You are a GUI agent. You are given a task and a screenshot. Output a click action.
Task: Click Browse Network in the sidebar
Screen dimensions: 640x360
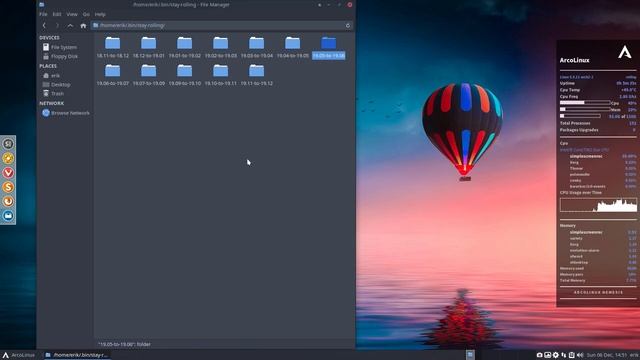coord(66,113)
